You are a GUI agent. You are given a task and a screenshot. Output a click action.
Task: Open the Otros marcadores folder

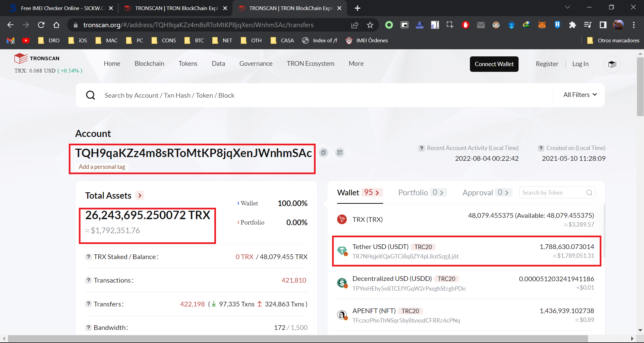[613, 41]
